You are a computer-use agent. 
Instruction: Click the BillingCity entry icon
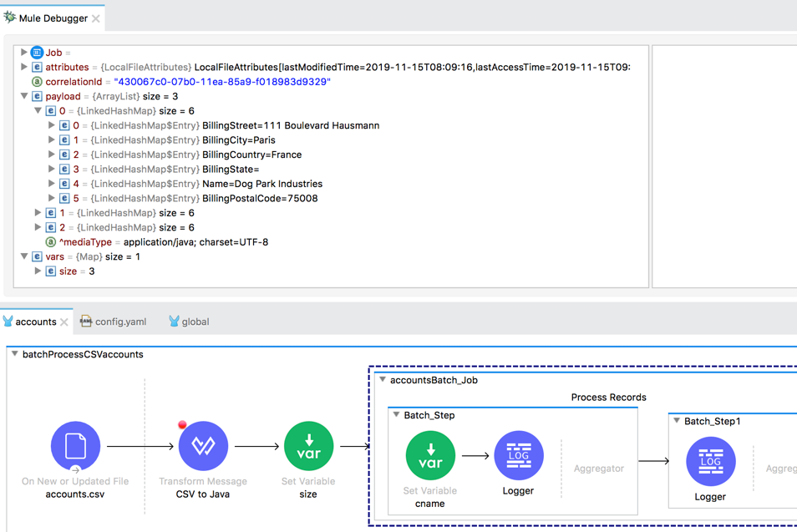point(64,139)
